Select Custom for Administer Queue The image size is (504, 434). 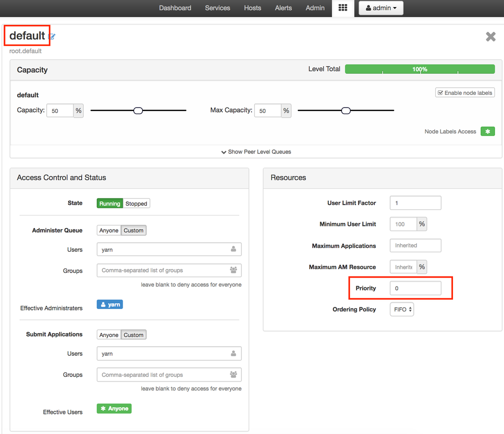pyautogui.click(x=134, y=230)
